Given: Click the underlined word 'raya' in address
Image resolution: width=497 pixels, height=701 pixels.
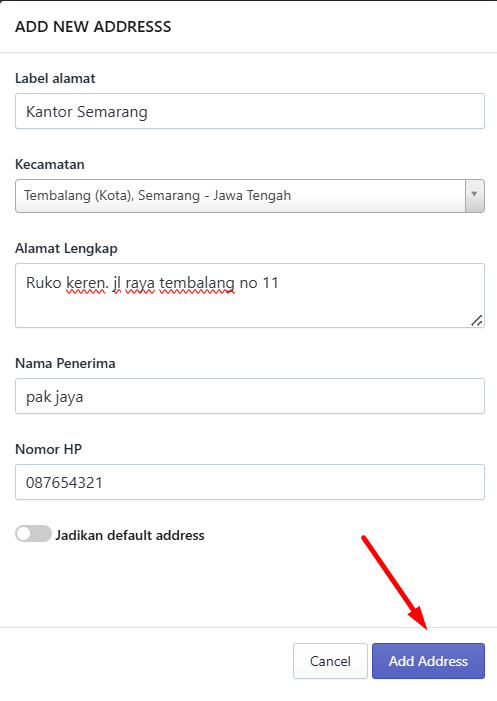Looking at the screenshot, I should pyautogui.click(x=140, y=284).
